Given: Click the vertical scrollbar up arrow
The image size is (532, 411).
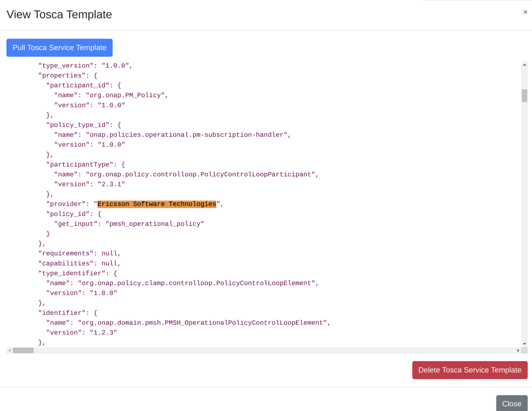Looking at the screenshot, I should 524,65.
